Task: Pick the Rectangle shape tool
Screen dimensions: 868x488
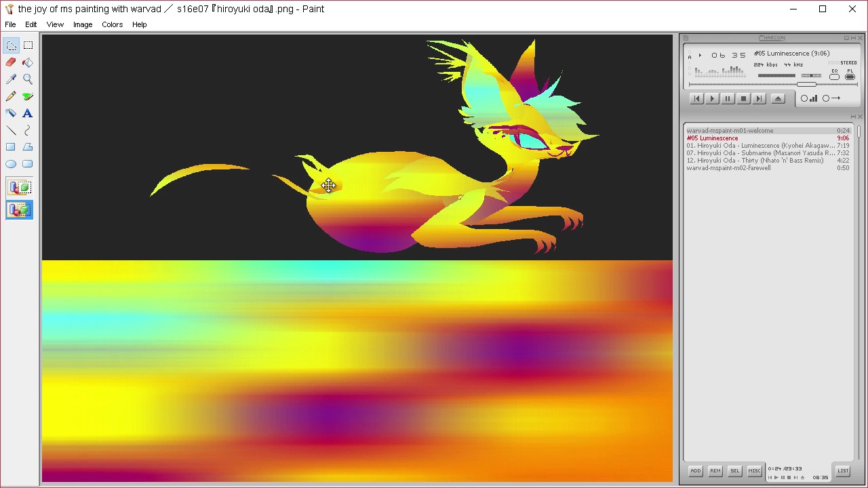Action: coord(11,147)
